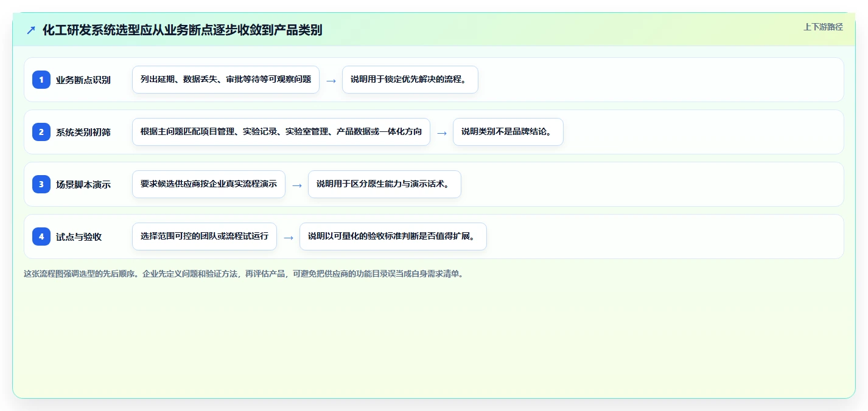The image size is (868, 411).
Task: Click the step 1 number badge
Action: (41, 80)
